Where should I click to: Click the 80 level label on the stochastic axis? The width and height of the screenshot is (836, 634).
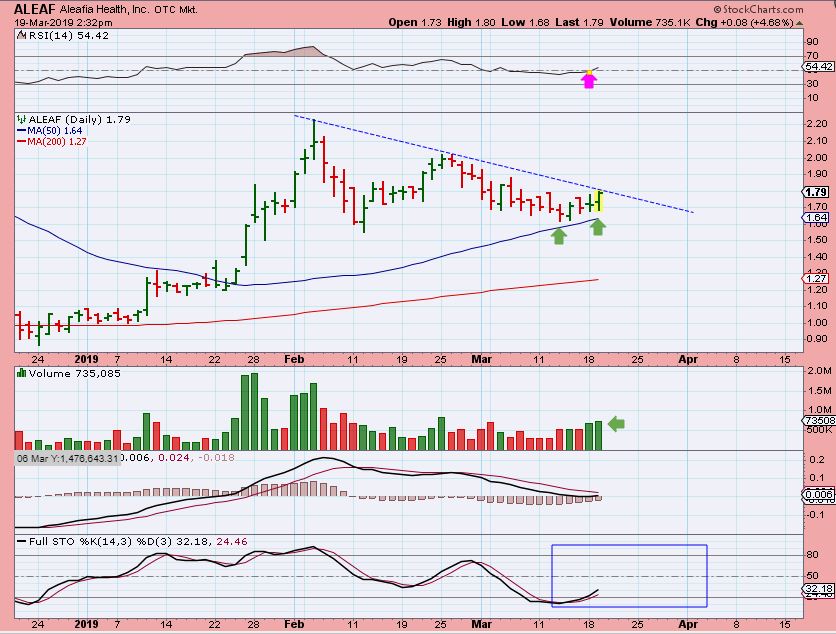(x=813, y=555)
